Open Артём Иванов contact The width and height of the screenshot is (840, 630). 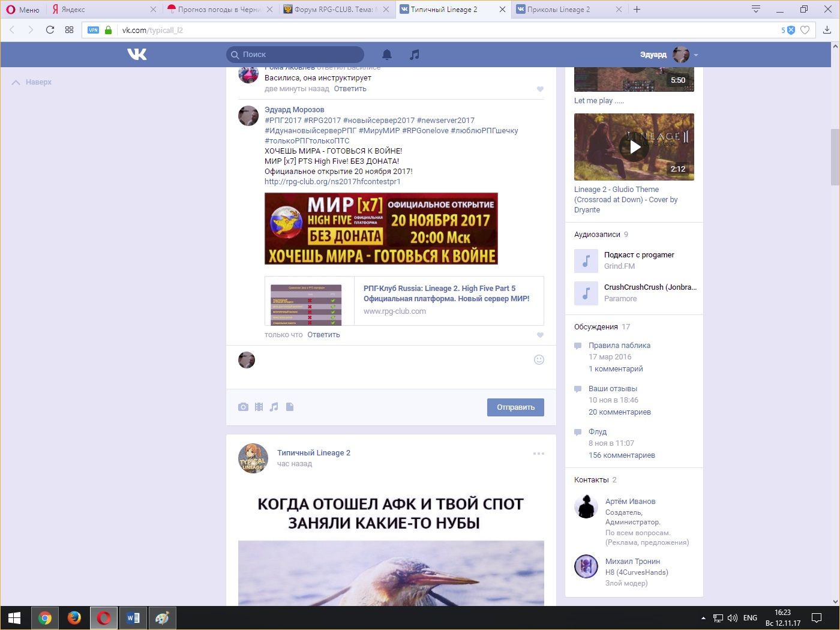(630, 502)
